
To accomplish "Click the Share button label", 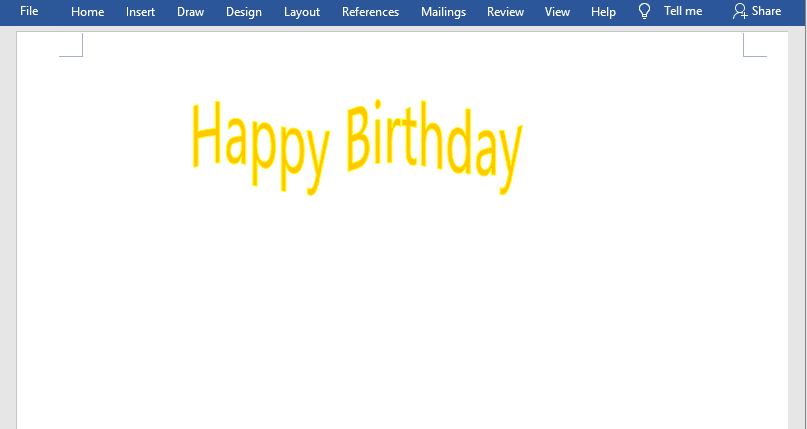I will pyautogui.click(x=766, y=11).
